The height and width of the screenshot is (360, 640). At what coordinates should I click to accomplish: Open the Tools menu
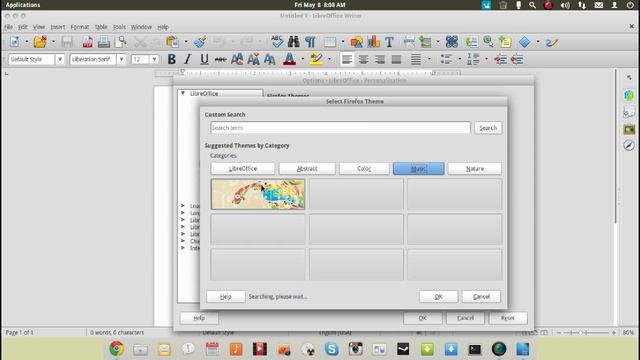tap(119, 27)
